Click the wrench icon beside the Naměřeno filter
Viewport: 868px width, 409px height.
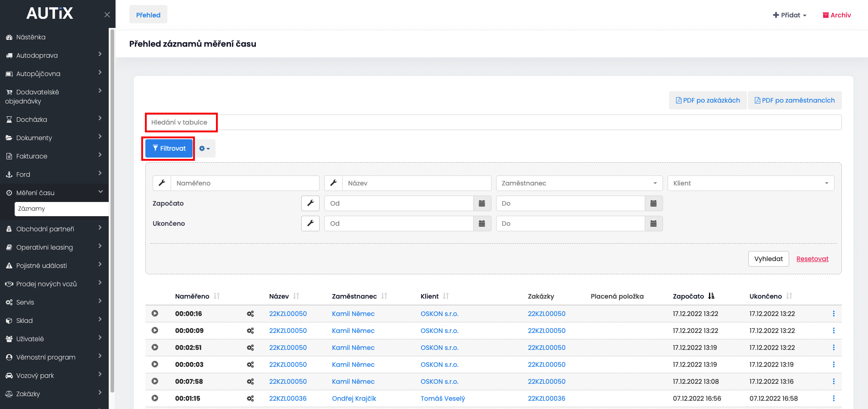tap(162, 183)
